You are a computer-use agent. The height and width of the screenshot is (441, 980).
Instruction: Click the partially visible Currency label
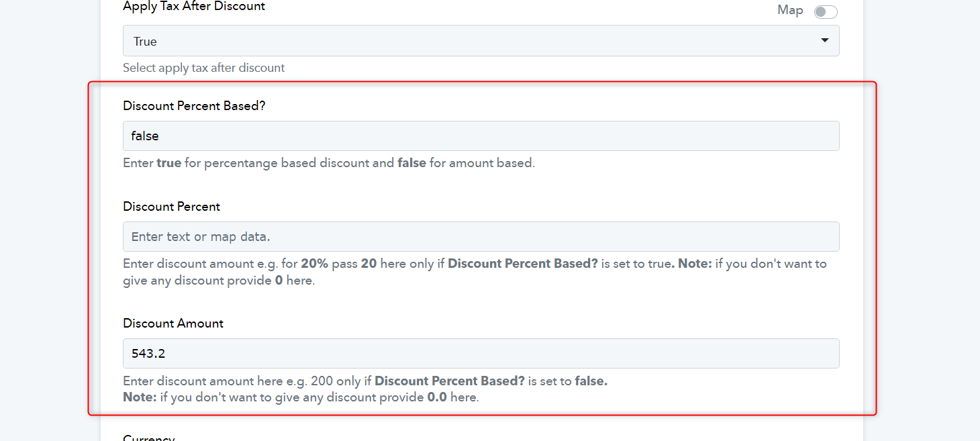tap(149, 438)
